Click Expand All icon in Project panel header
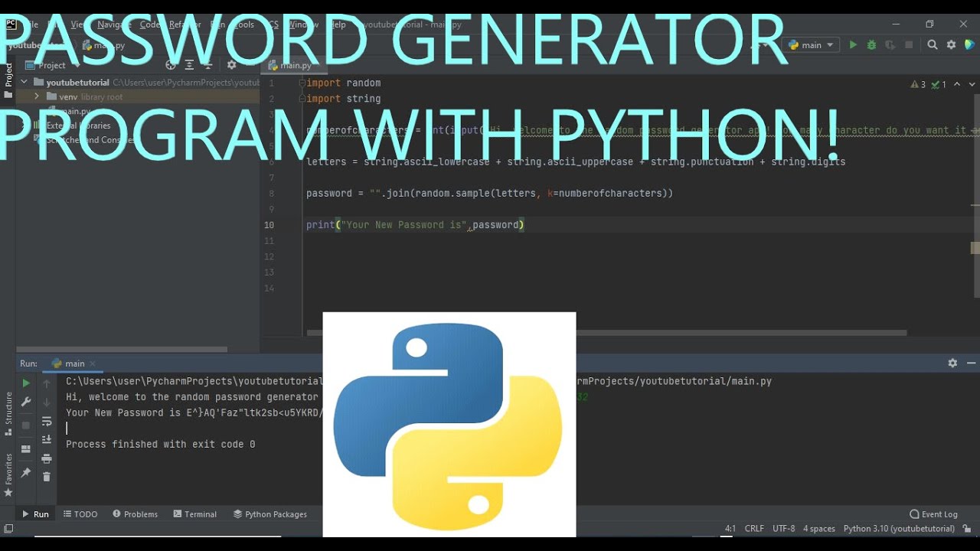 click(190, 65)
